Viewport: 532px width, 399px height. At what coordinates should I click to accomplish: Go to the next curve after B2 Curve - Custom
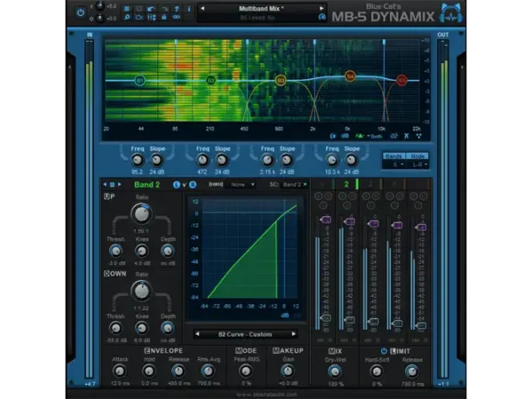[x=293, y=334]
